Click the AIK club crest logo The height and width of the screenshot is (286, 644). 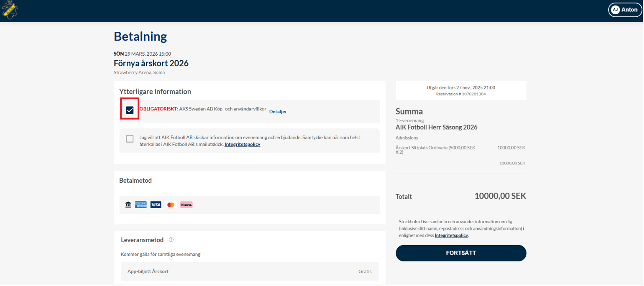pyautogui.click(x=10, y=10)
